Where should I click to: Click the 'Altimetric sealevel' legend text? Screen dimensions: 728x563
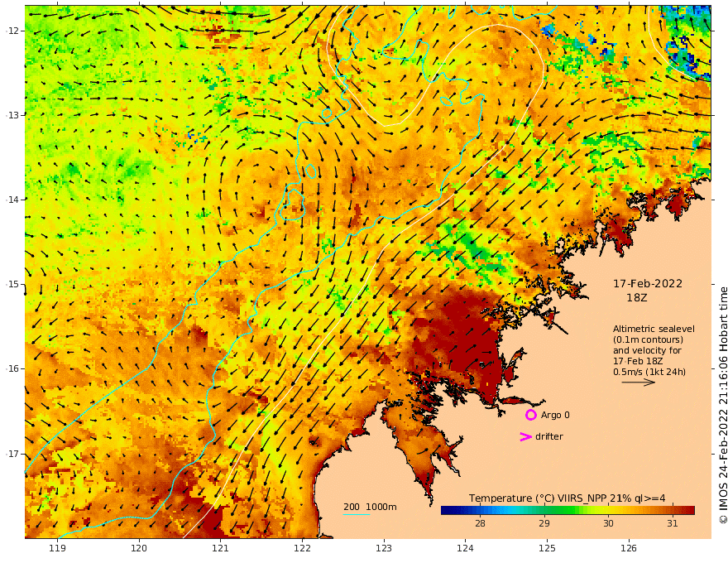[654, 329]
